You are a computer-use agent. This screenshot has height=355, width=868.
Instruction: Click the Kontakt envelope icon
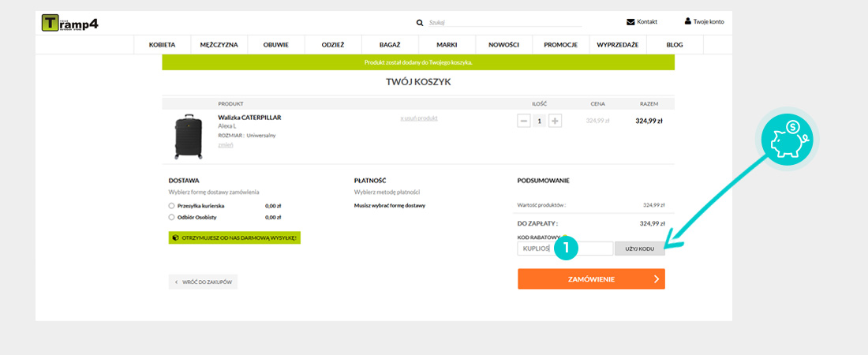(x=630, y=22)
